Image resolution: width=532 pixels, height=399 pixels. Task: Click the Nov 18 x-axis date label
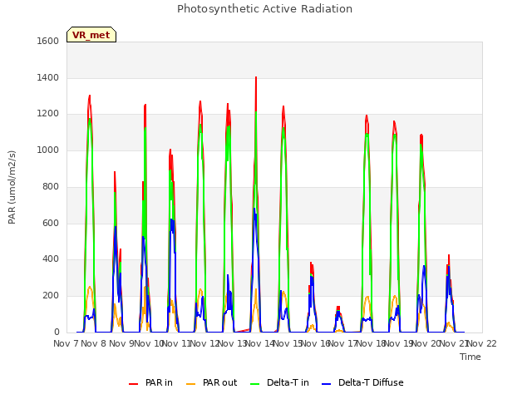(371, 343)
